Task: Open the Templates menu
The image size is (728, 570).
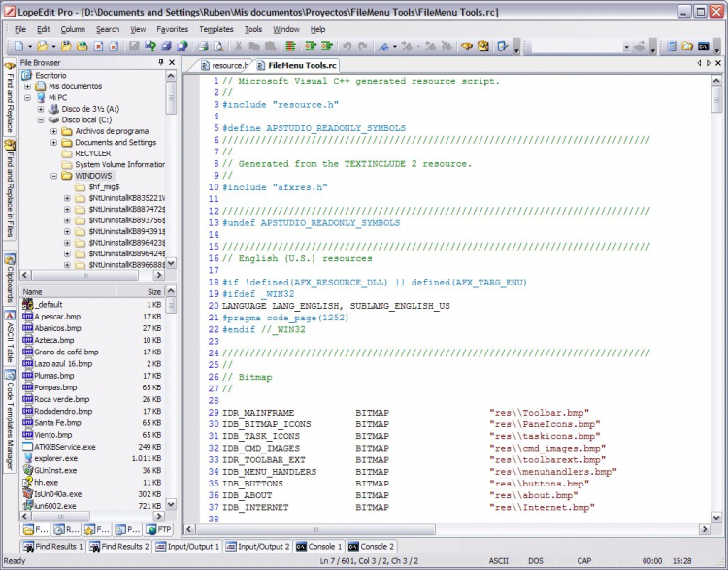Action: 215,29
